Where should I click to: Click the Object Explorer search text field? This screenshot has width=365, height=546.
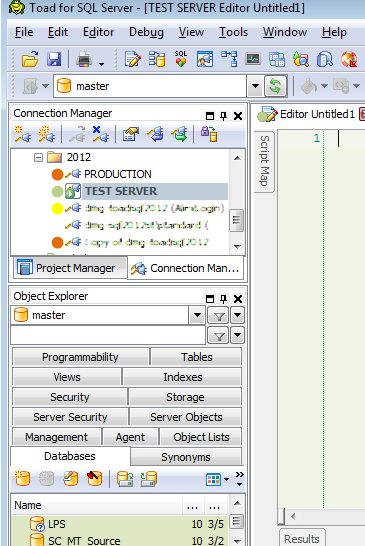click(x=108, y=336)
